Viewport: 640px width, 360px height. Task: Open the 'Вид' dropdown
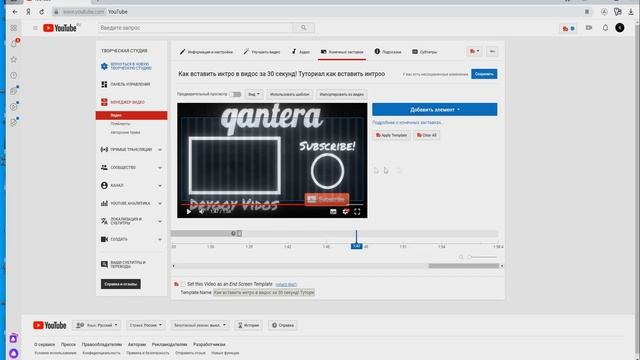[254, 94]
